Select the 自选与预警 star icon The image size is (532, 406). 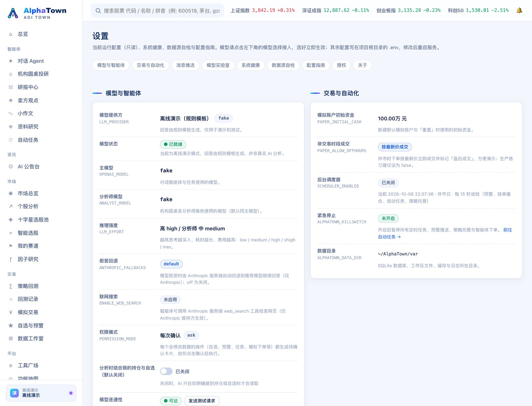point(11,326)
